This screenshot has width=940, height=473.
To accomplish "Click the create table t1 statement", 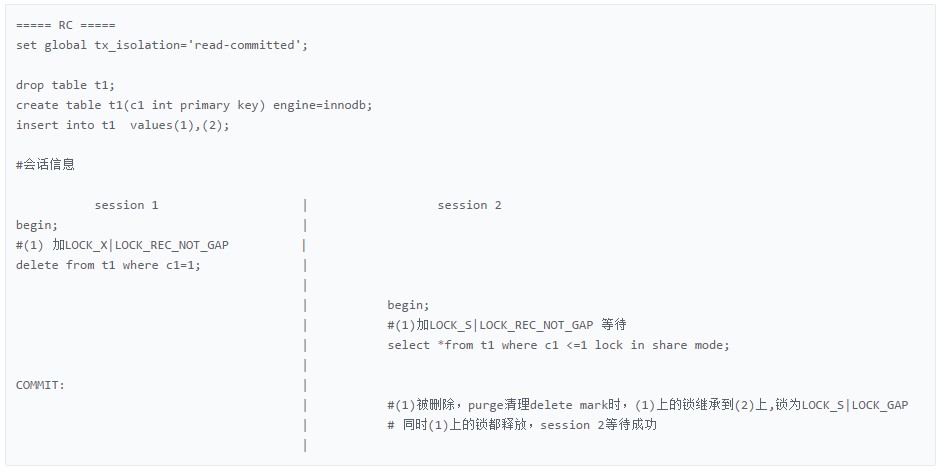I will pyautogui.click(x=194, y=106).
